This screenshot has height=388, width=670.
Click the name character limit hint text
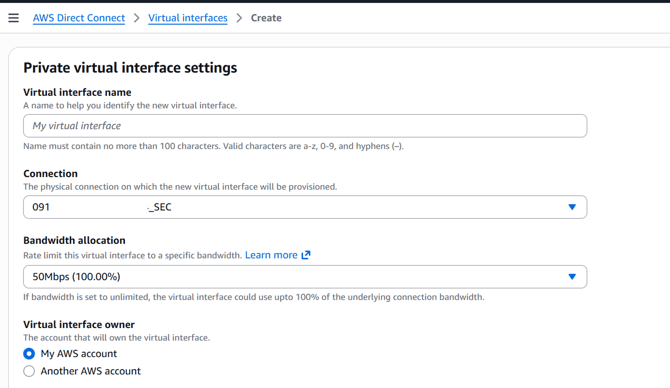point(214,146)
